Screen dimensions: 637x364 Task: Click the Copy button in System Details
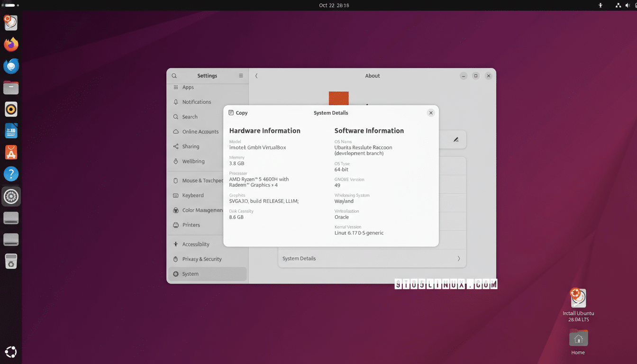click(x=238, y=113)
